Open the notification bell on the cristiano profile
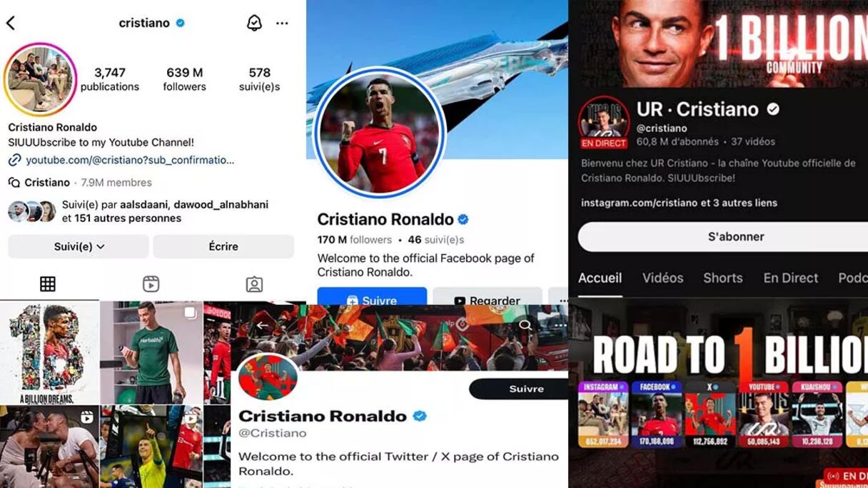The width and height of the screenshot is (868, 488). [254, 23]
